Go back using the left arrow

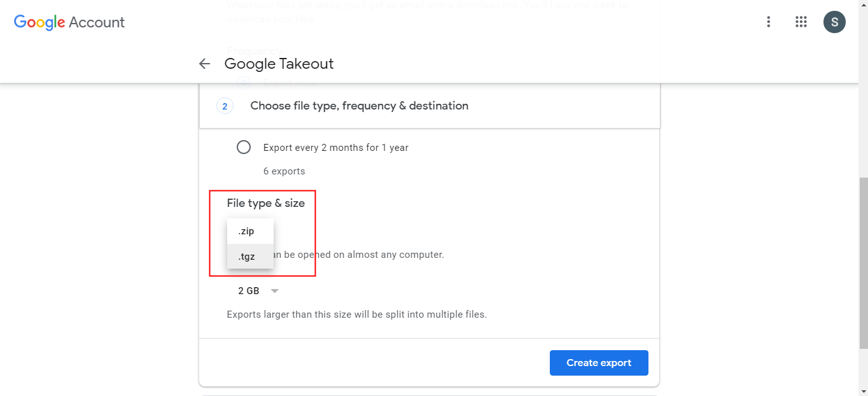(x=204, y=64)
